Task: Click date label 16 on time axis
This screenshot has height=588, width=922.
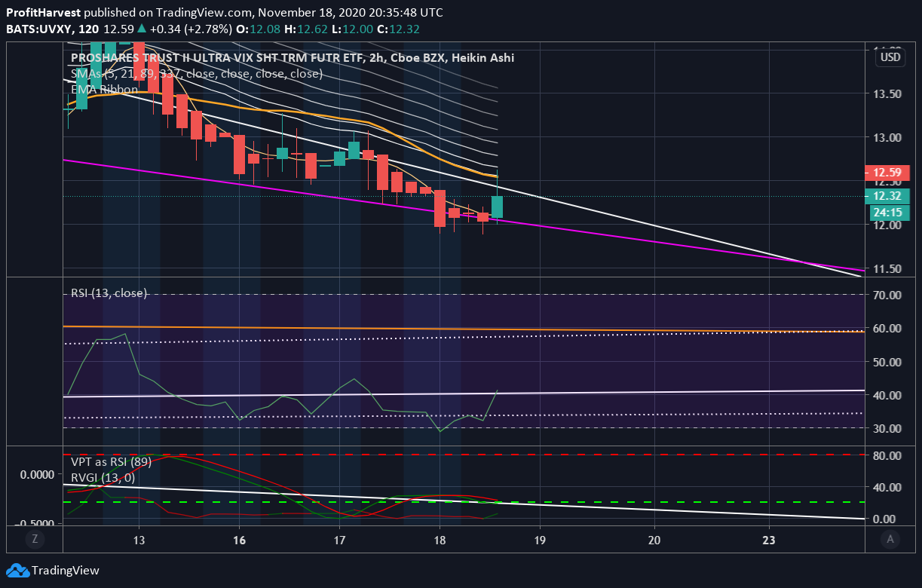Action: coord(239,540)
